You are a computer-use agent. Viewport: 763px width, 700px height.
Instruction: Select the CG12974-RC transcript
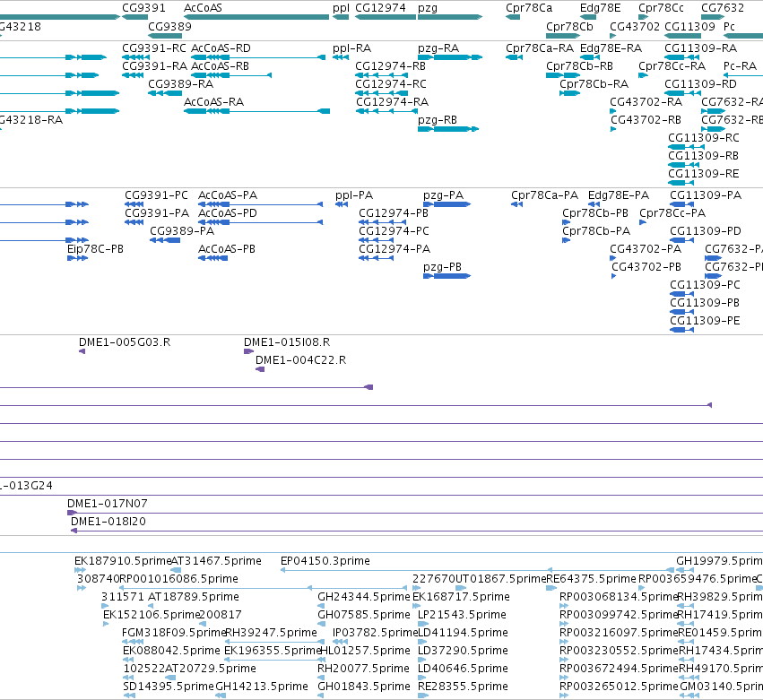(x=382, y=93)
